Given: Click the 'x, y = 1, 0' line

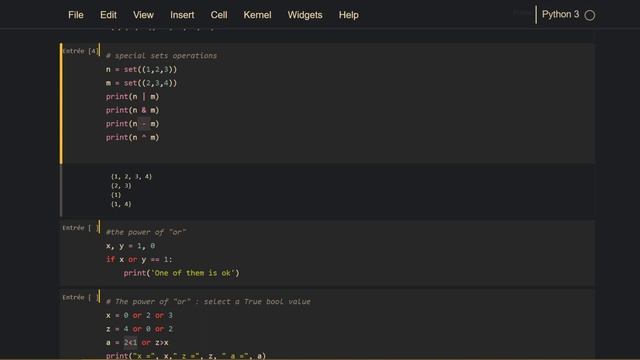Looking at the screenshot, I should point(131,246).
